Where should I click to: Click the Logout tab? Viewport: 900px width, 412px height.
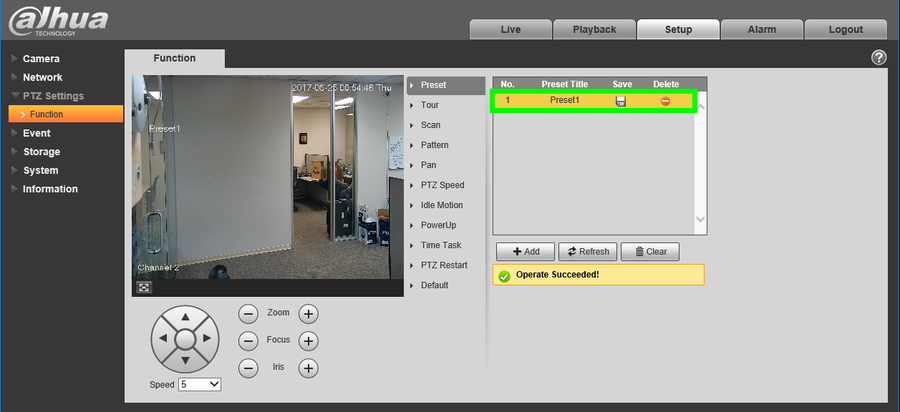tap(845, 29)
